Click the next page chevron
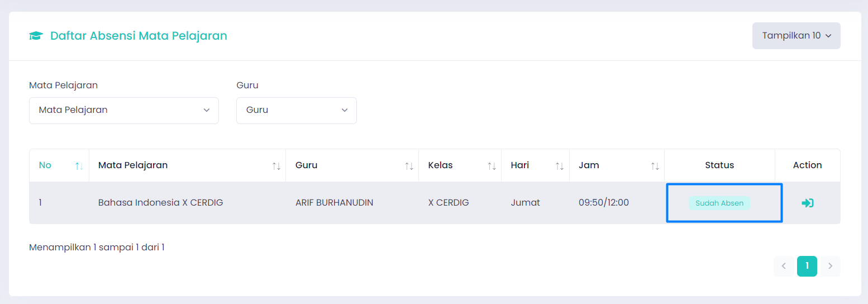The height and width of the screenshot is (304, 868). pyautogui.click(x=831, y=266)
